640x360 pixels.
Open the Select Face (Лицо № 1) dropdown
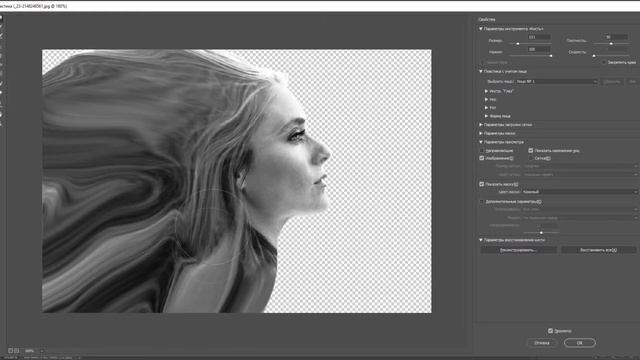[x=557, y=82]
